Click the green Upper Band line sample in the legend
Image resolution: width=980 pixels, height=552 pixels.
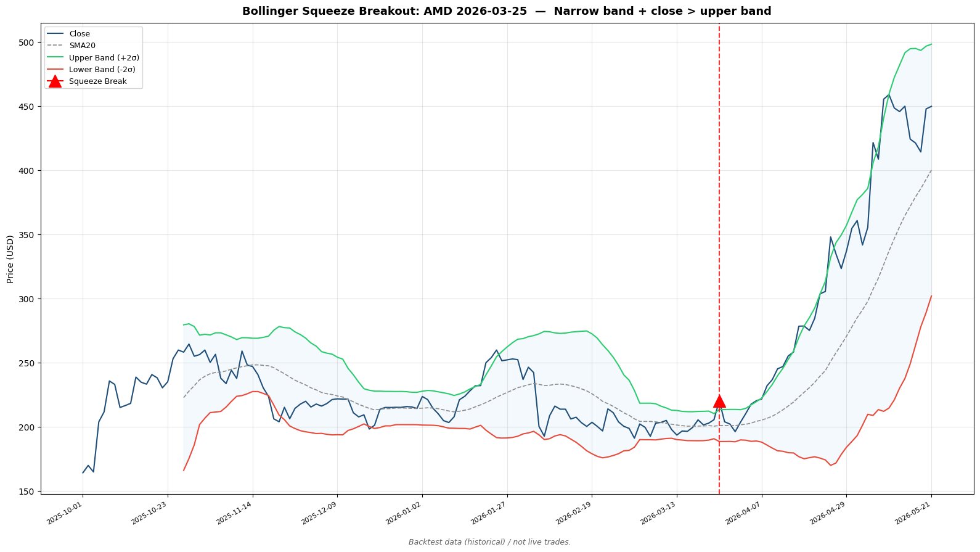pyautogui.click(x=55, y=58)
